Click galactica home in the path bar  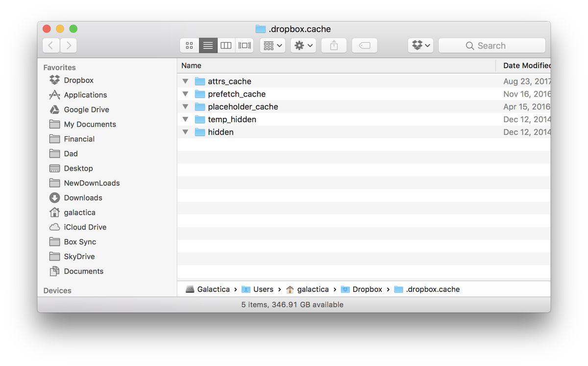[307, 289]
